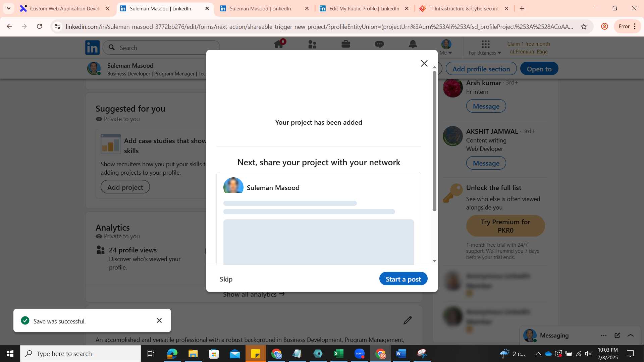Focus the LinkedIn search field
Image resolution: width=644 pixels, height=362 pixels.
pos(161,48)
